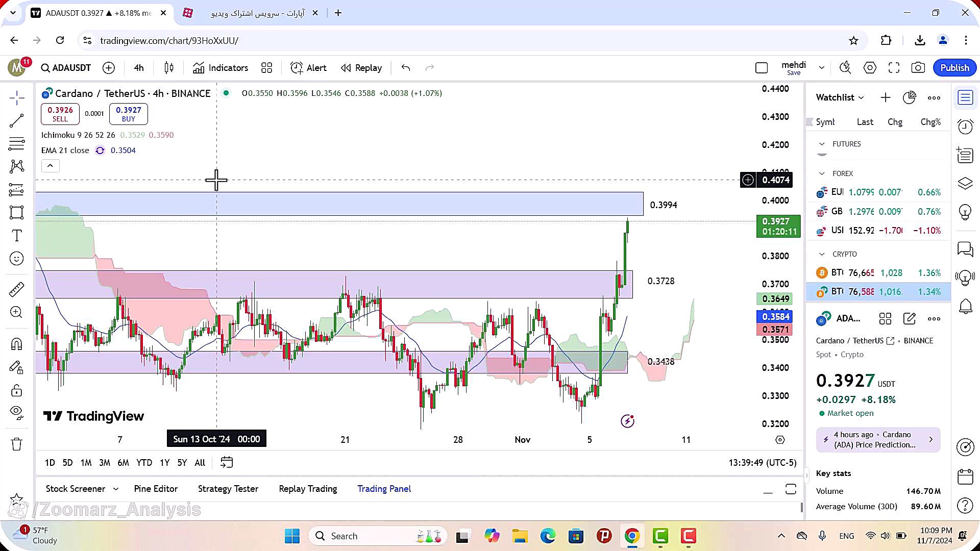980x551 pixels.
Task: Start bar Replay mode
Action: pyautogui.click(x=361, y=68)
